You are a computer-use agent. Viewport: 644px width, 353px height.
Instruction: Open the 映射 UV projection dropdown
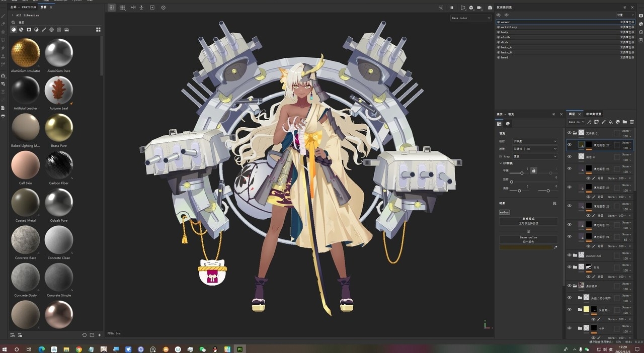[535, 141]
